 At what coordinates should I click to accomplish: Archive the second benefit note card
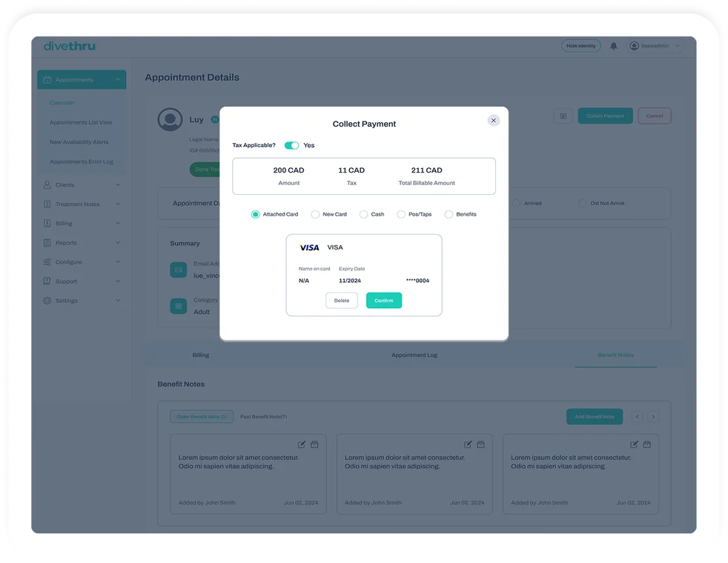[480, 444]
